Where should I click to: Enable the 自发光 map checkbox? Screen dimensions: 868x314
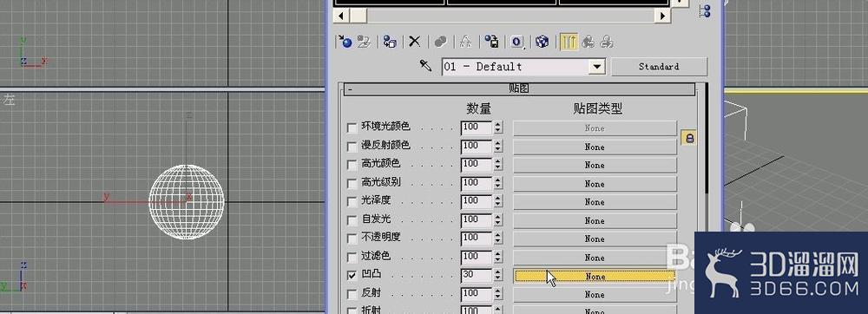[352, 220]
